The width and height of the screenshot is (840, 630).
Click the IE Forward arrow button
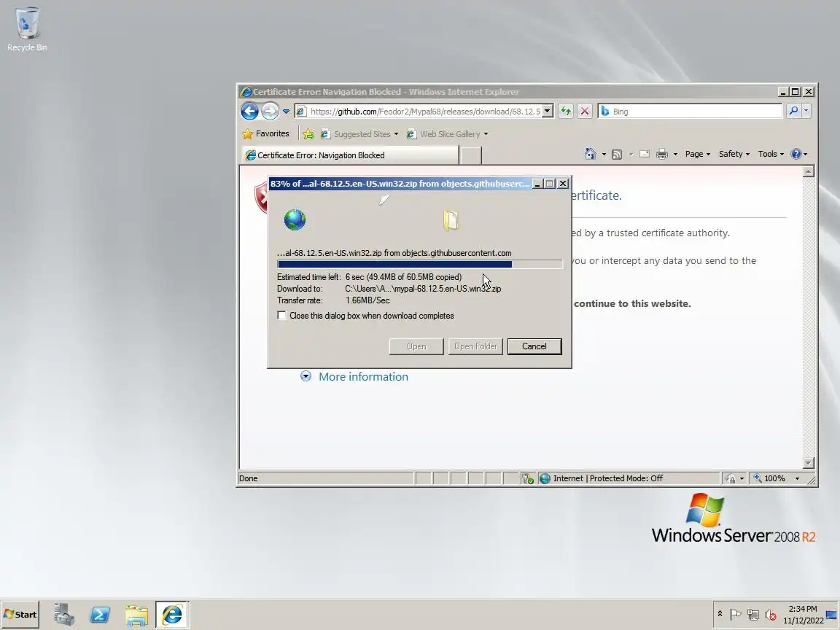point(270,111)
